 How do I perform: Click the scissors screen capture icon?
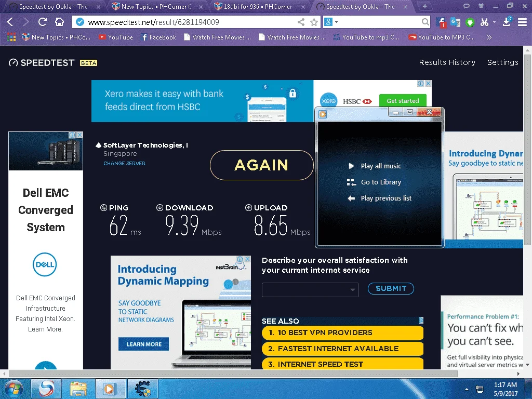tap(485, 22)
